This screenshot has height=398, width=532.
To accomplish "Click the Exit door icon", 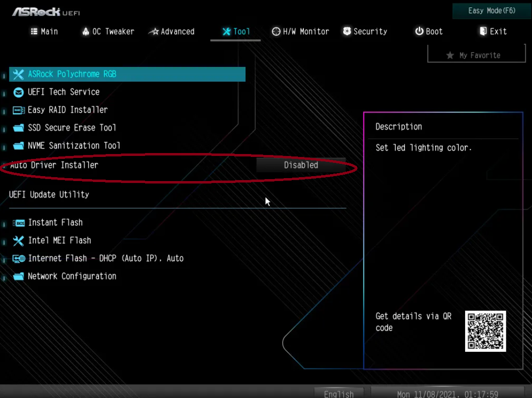I will pos(483,31).
